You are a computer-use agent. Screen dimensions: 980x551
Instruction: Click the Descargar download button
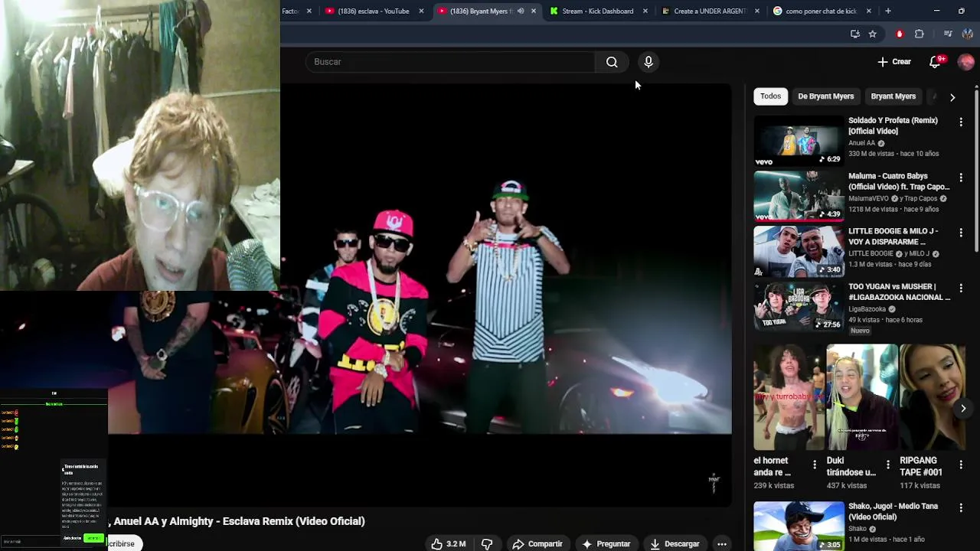pos(675,543)
